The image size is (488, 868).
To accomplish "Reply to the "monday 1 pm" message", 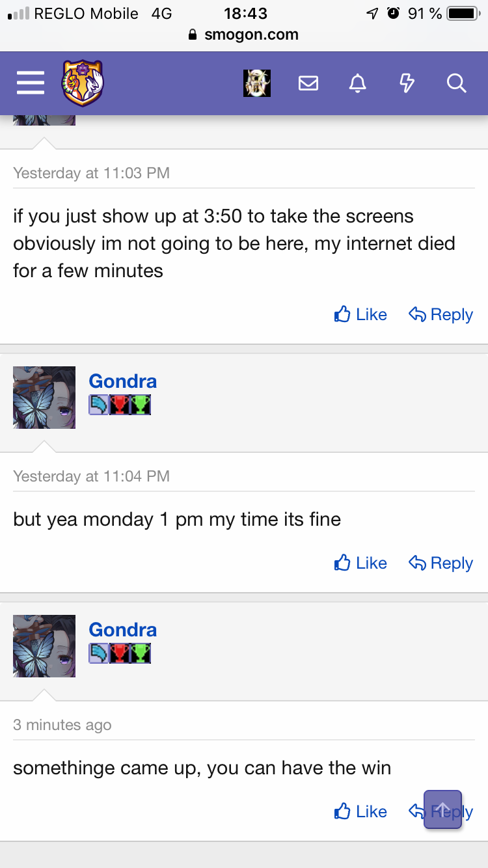I will 441,563.
